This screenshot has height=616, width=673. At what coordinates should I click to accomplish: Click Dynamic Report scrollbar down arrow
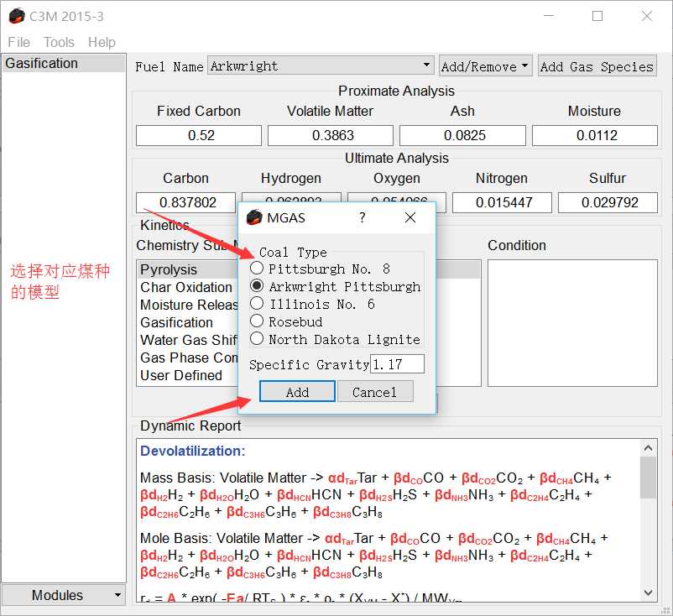coord(649,593)
